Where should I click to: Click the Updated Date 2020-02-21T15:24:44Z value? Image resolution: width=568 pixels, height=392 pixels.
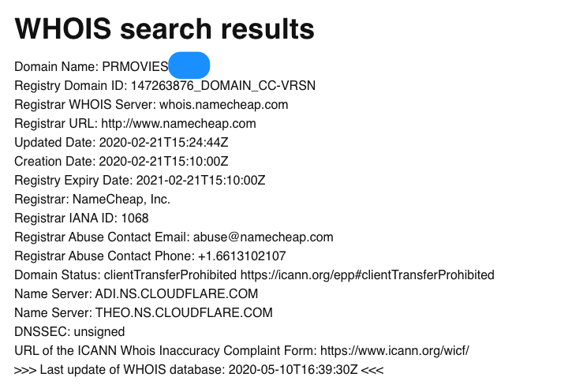[164, 143]
